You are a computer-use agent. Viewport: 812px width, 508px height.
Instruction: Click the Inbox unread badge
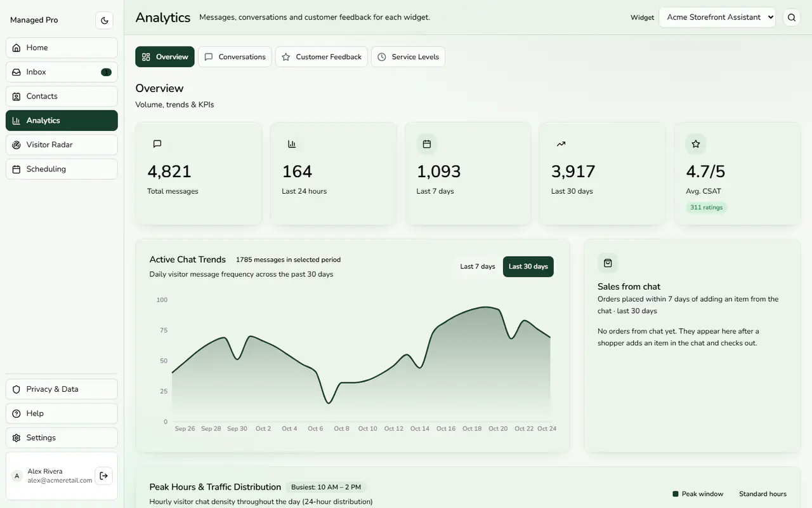(x=106, y=72)
